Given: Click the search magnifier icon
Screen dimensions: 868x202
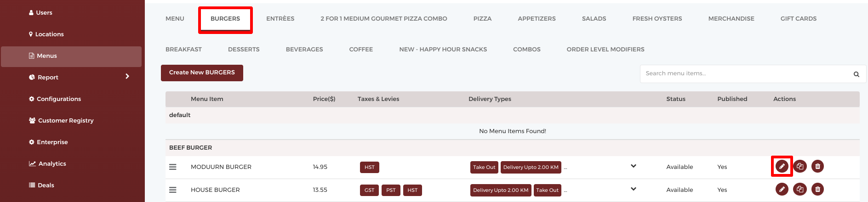Looking at the screenshot, I should click(857, 74).
